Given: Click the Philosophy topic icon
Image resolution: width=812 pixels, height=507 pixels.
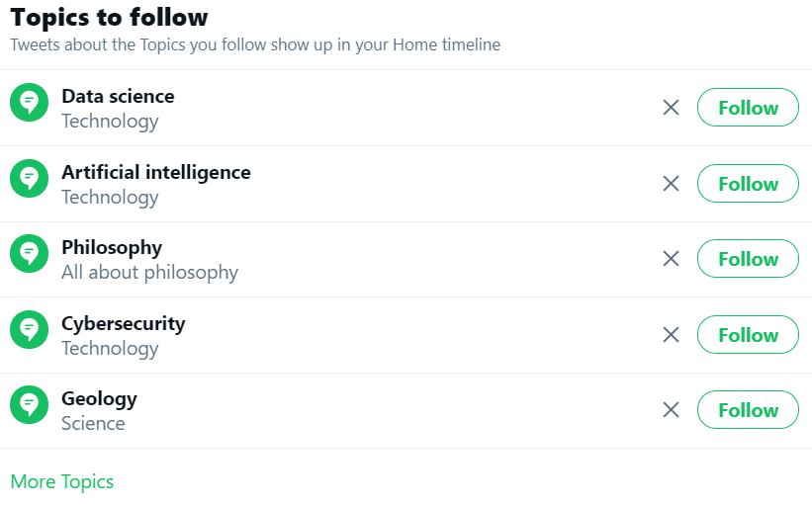Looking at the screenshot, I should pyautogui.click(x=30, y=253).
